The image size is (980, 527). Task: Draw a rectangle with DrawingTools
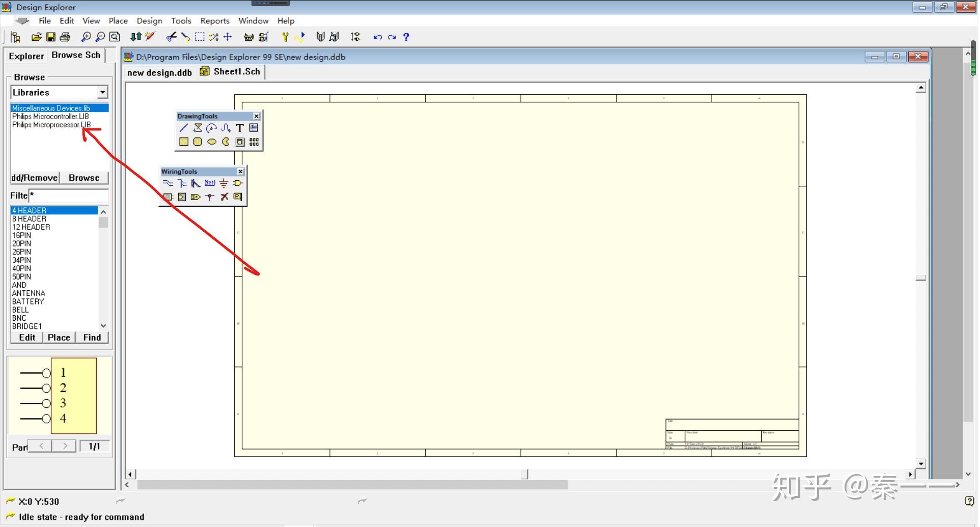[184, 142]
